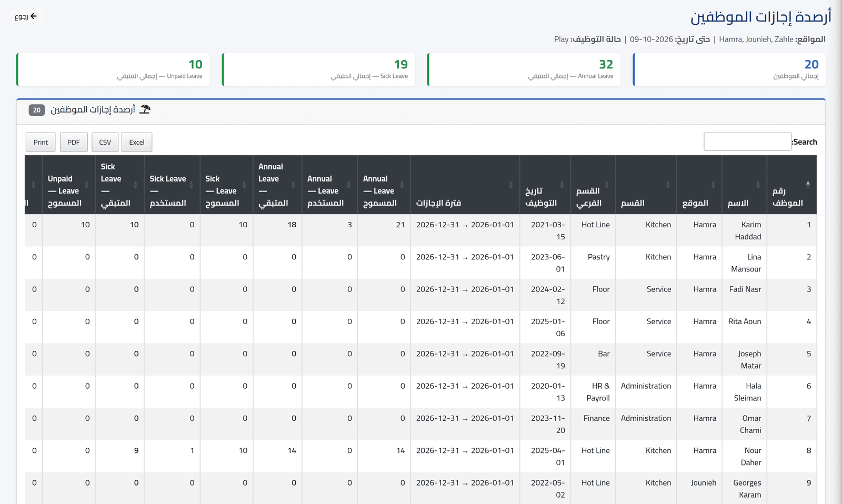The width and height of the screenshot is (842, 504).
Task: Sort by Annual Leave المسموح column
Action: click(x=384, y=185)
